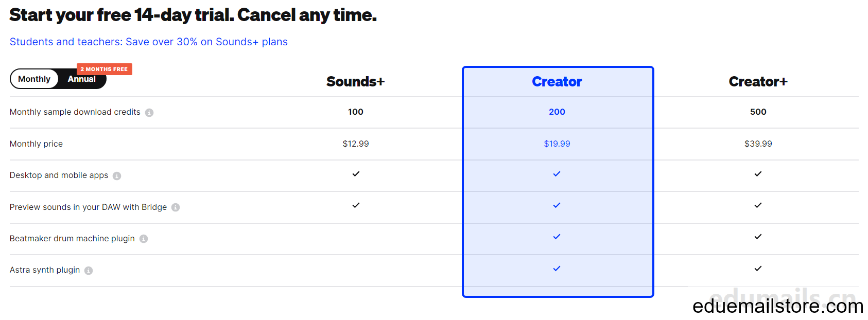Click info icon next to Astra synth plugin
This screenshot has width=868, height=320.
click(89, 271)
